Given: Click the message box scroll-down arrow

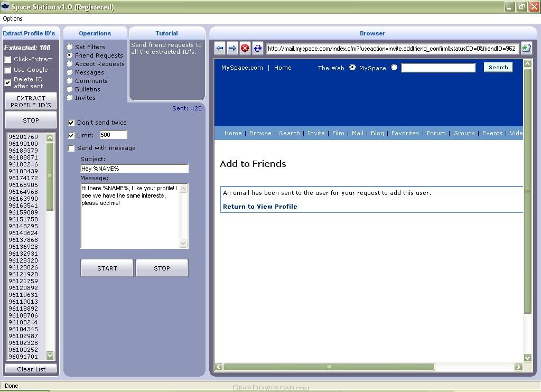Looking at the screenshot, I should (183, 243).
